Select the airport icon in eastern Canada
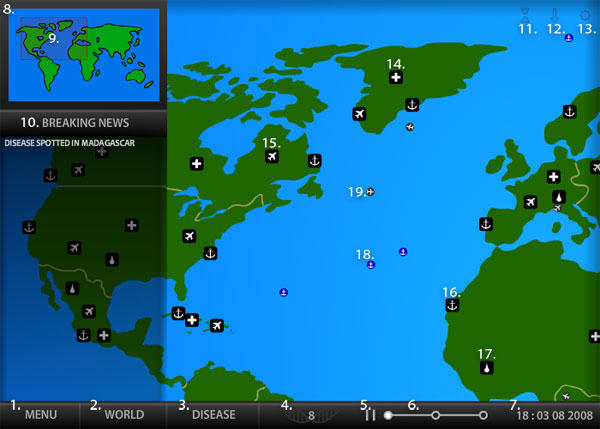The width and height of the screenshot is (600, 429). (x=271, y=156)
